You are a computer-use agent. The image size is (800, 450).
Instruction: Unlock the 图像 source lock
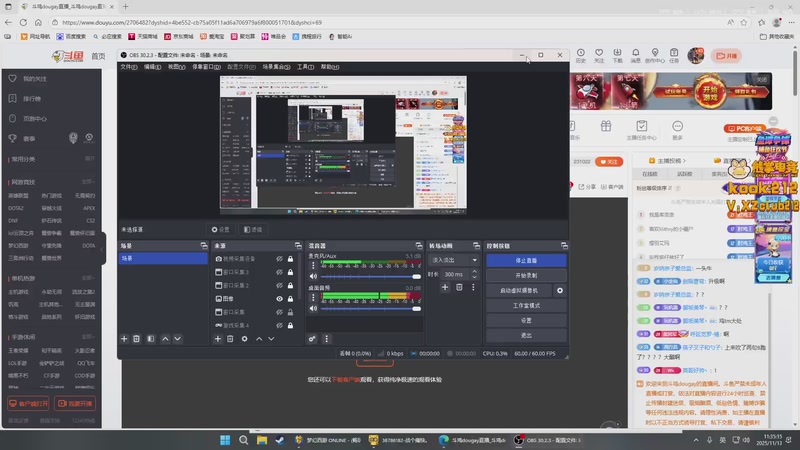pos(290,299)
